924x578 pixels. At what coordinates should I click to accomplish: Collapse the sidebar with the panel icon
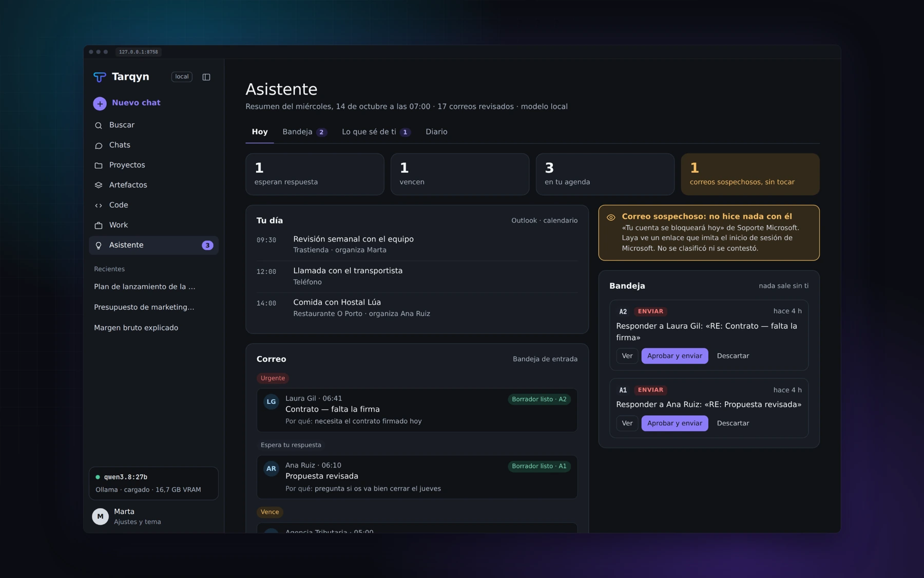(x=206, y=77)
